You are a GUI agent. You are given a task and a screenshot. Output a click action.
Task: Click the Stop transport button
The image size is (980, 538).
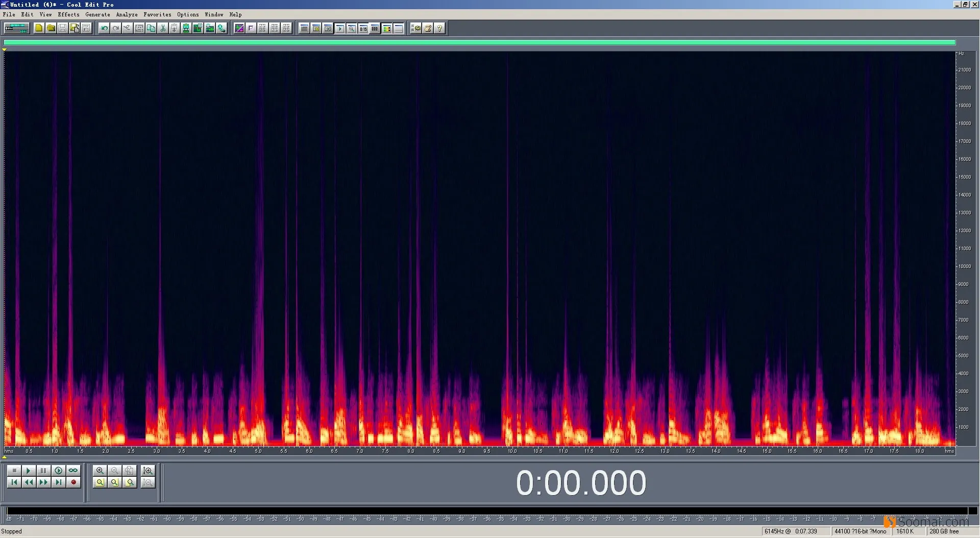(14, 470)
